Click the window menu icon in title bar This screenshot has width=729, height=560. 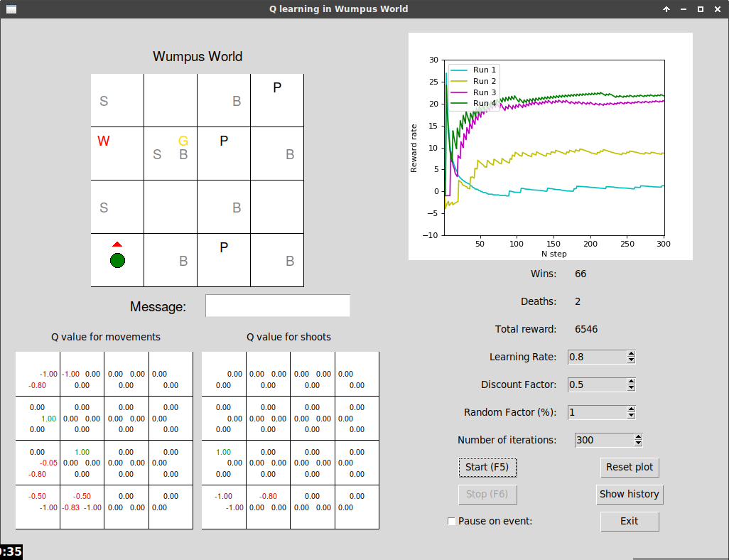[11, 9]
